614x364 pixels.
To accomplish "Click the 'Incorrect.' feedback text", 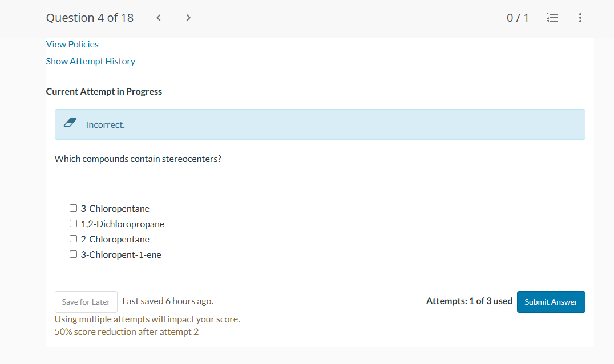I will tap(106, 124).
